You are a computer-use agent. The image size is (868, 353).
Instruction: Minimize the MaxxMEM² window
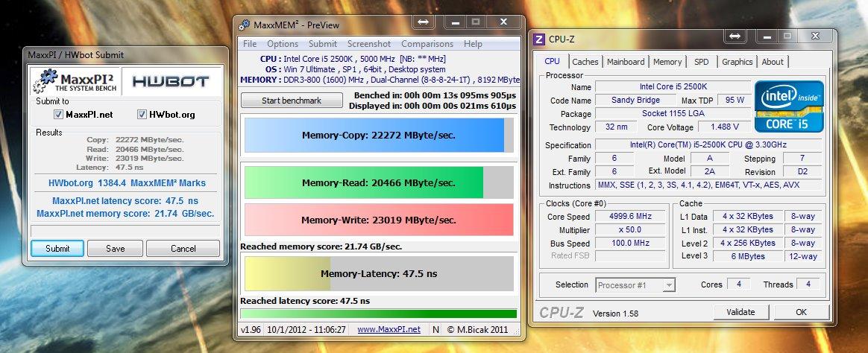click(x=456, y=22)
